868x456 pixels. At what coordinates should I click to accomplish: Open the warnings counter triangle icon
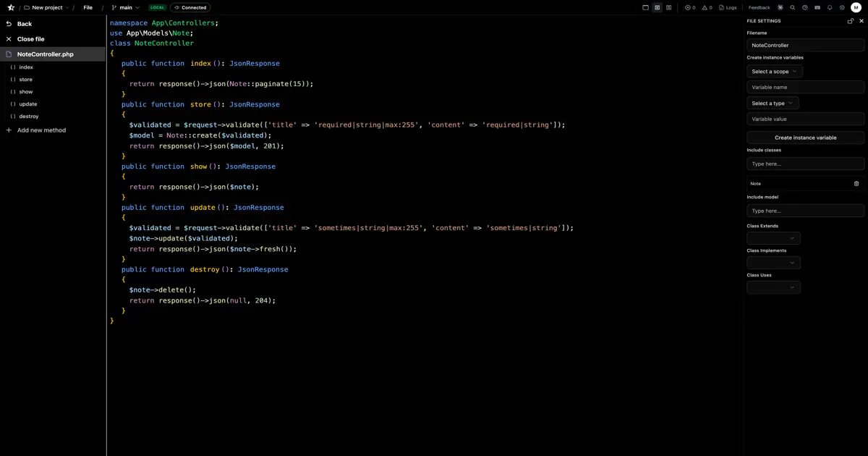coord(707,7)
